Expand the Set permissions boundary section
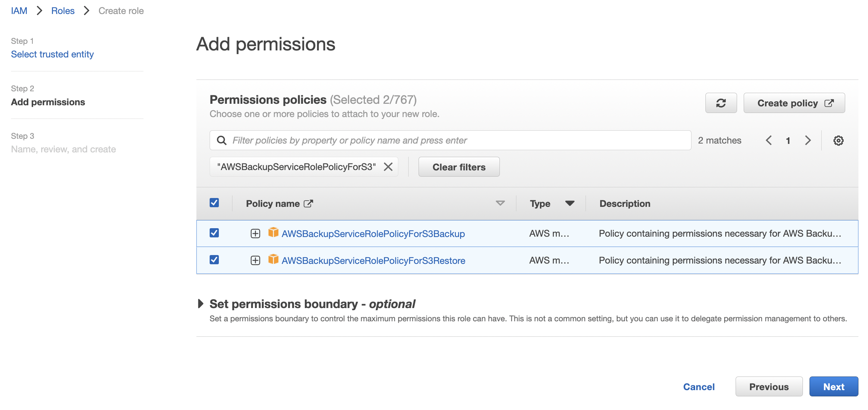This screenshot has height=410, width=868. coord(201,304)
